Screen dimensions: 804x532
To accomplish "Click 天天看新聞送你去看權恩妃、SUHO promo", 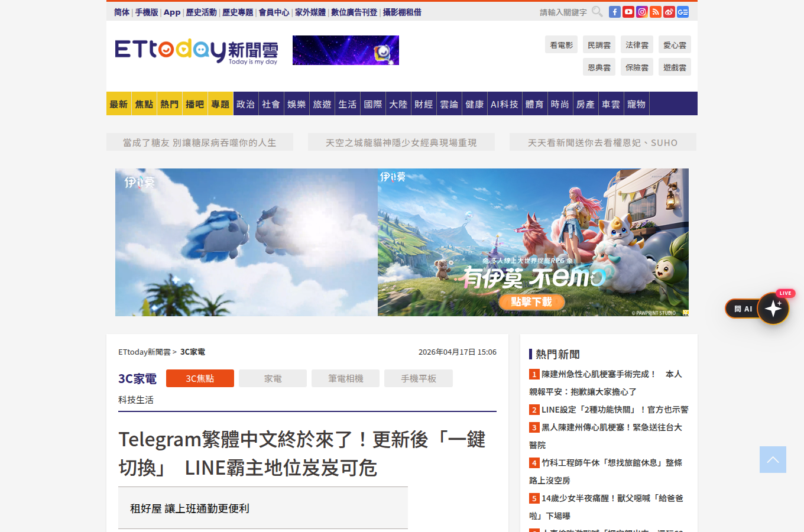I will (603, 142).
